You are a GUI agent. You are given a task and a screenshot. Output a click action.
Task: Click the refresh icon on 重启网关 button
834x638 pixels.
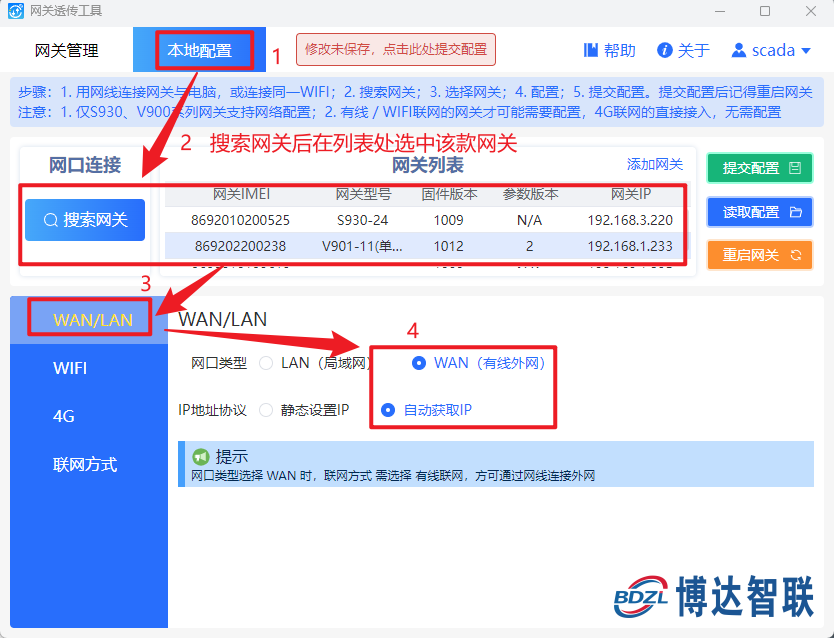[x=796, y=255]
